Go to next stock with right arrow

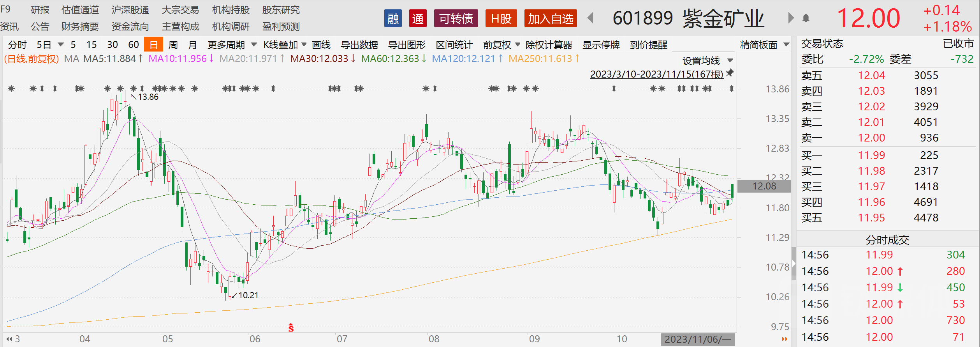coord(790,18)
